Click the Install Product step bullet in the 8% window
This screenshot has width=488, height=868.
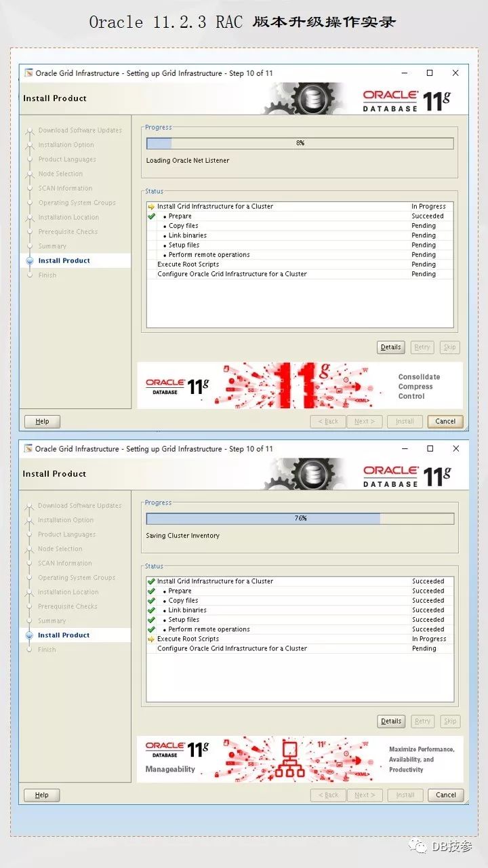click(30, 261)
